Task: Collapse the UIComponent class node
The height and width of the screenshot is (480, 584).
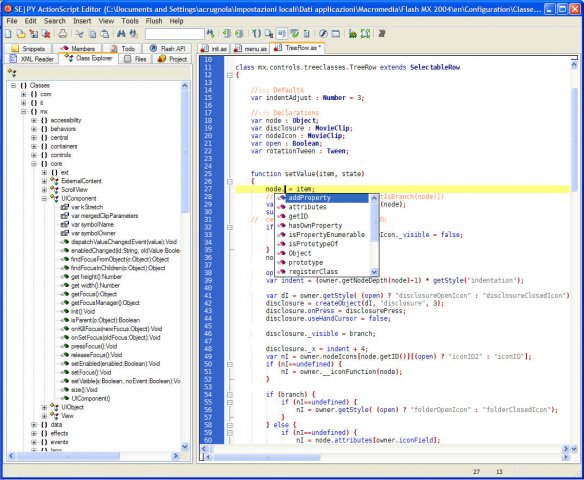Action: coord(44,198)
